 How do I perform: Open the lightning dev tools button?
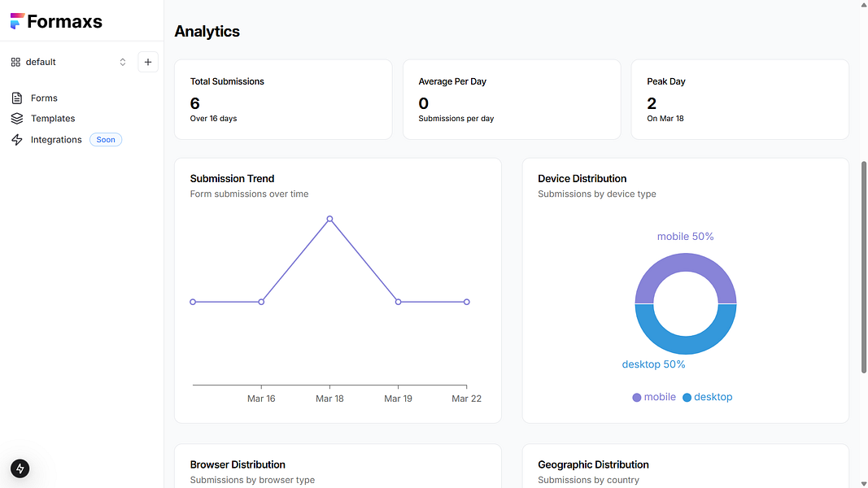[20, 468]
